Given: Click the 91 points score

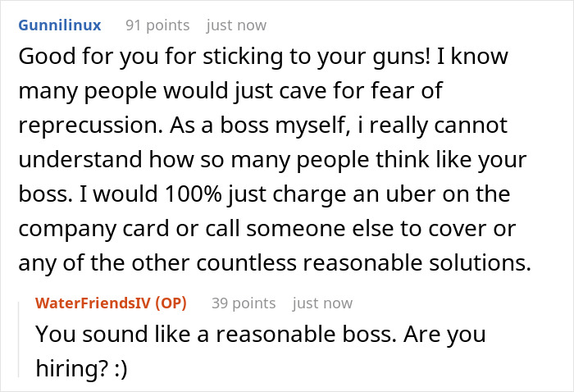Looking at the screenshot, I should pos(157,25).
